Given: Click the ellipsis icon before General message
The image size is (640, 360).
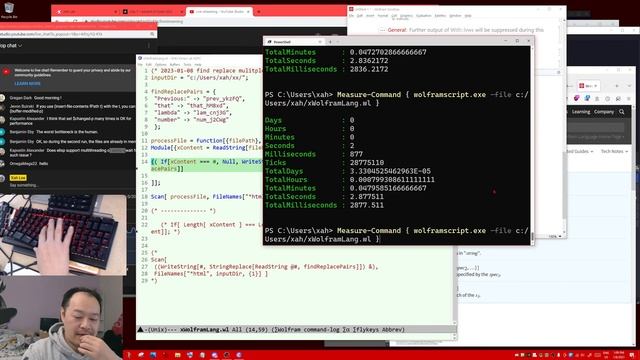Looking at the screenshot, I should point(382,30).
